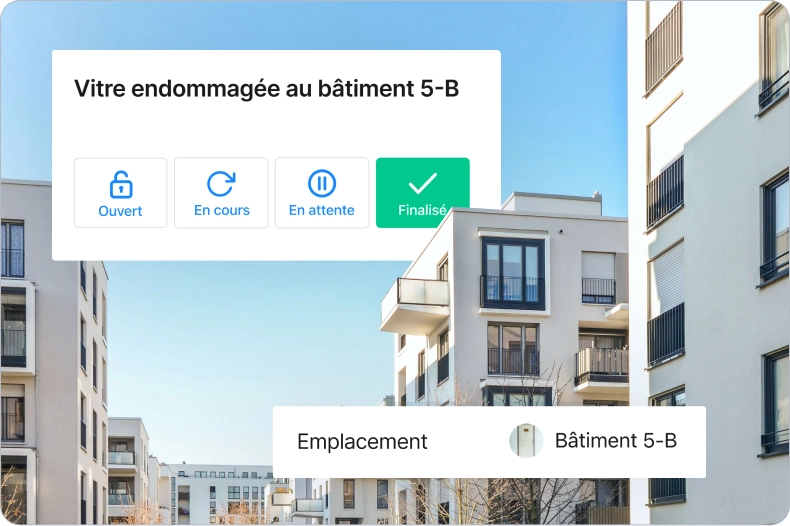Click the 'En cours' text label

pos(222,210)
